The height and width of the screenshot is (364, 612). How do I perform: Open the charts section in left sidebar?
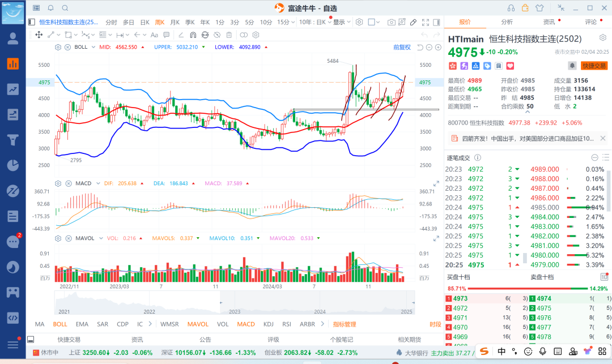[13, 63]
